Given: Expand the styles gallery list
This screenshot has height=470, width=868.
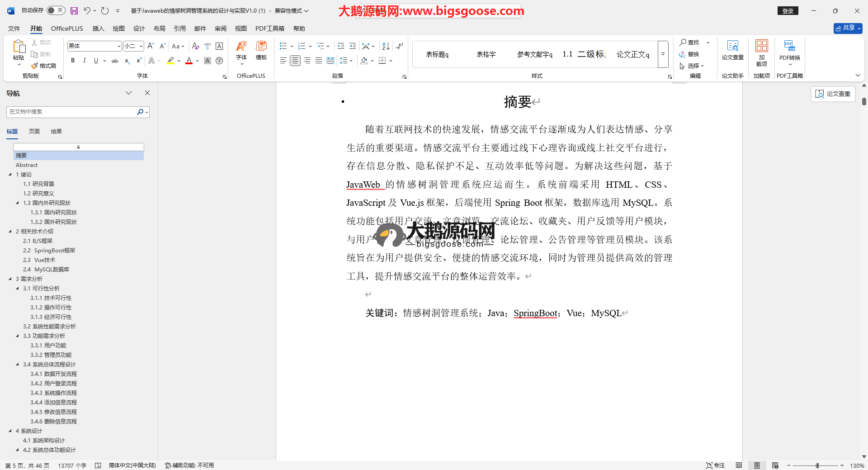Looking at the screenshot, I should pos(663,54).
